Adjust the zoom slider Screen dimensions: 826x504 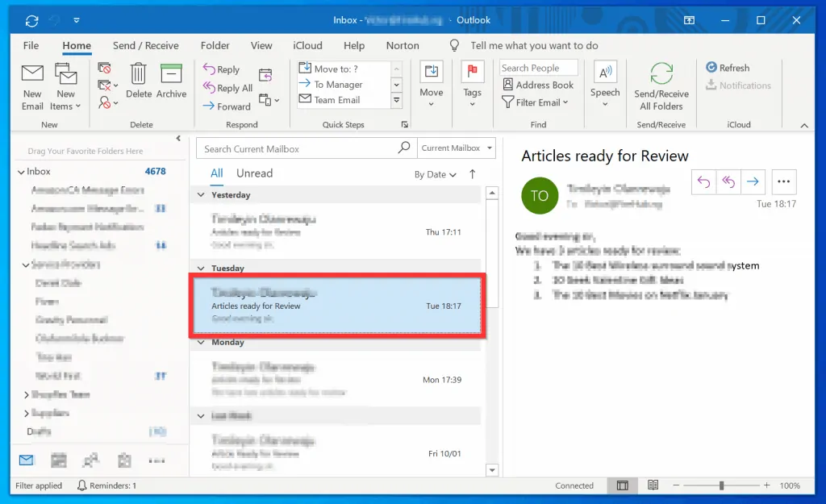(720, 485)
